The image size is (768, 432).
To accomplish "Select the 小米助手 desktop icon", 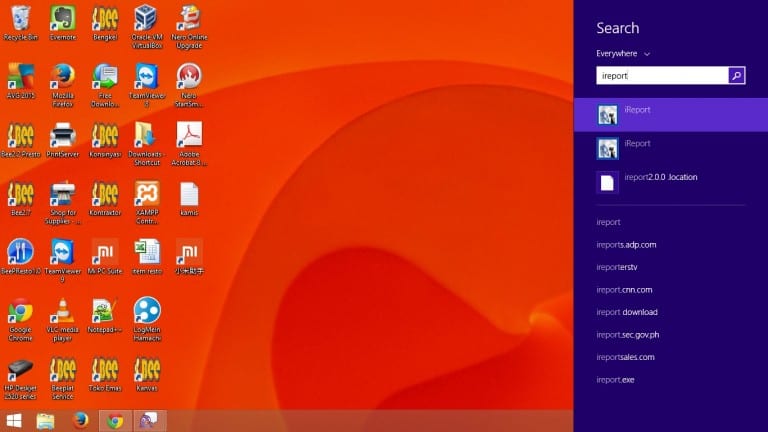I will coord(189,257).
